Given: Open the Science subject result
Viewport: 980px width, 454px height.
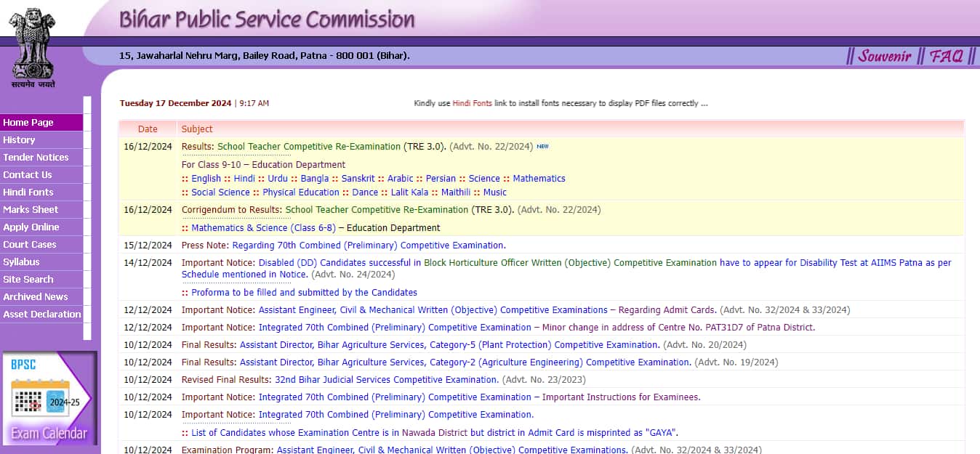Looking at the screenshot, I should click(x=484, y=179).
